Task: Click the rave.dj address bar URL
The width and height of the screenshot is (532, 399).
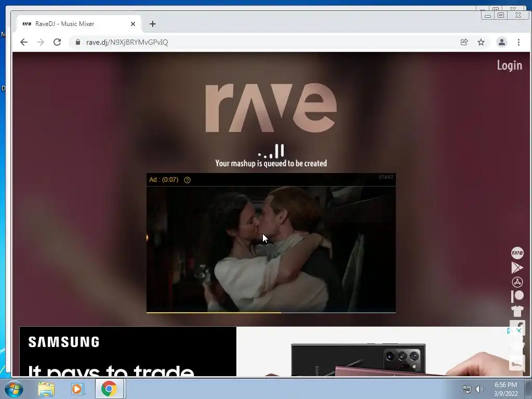Action: (x=127, y=42)
